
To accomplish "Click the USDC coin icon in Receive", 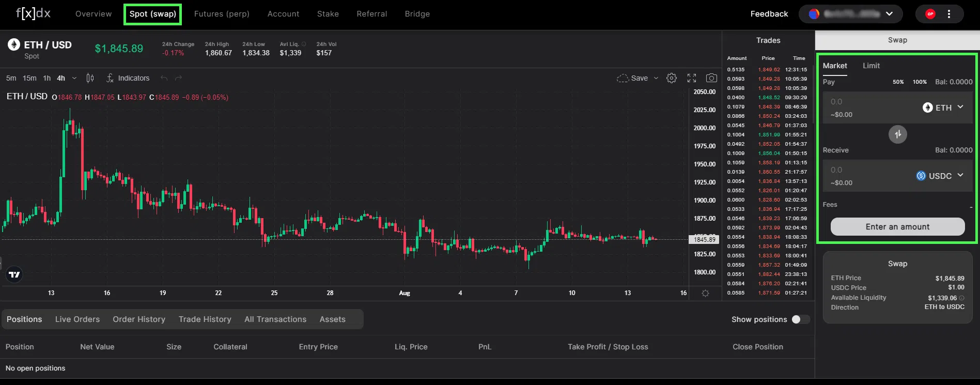I will 921,176.
